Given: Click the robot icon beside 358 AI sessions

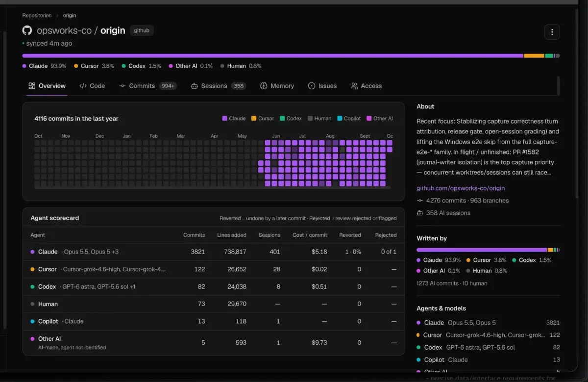Looking at the screenshot, I should pos(420,213).
